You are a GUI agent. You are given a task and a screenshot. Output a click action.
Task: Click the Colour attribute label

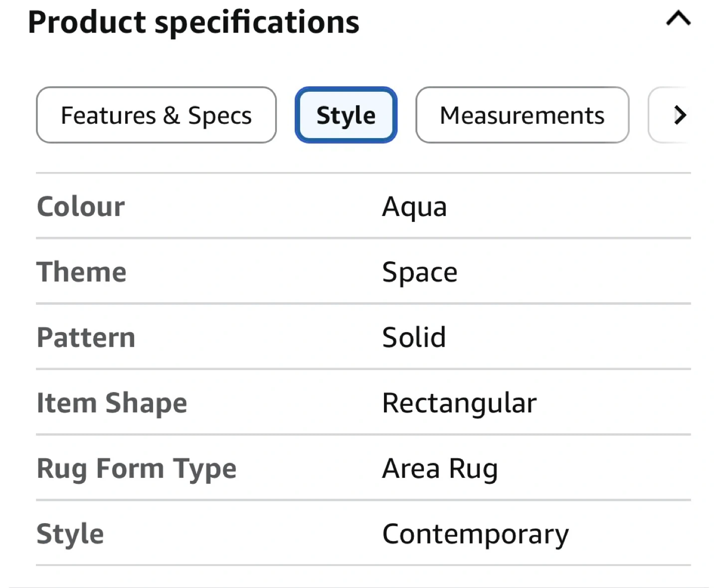[81, 206]
